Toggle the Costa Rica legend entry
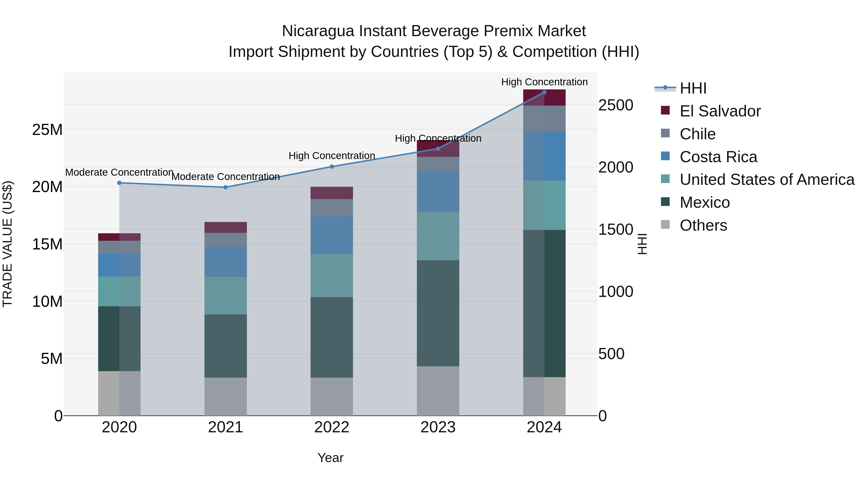The image size is (868, 488). 709,157
